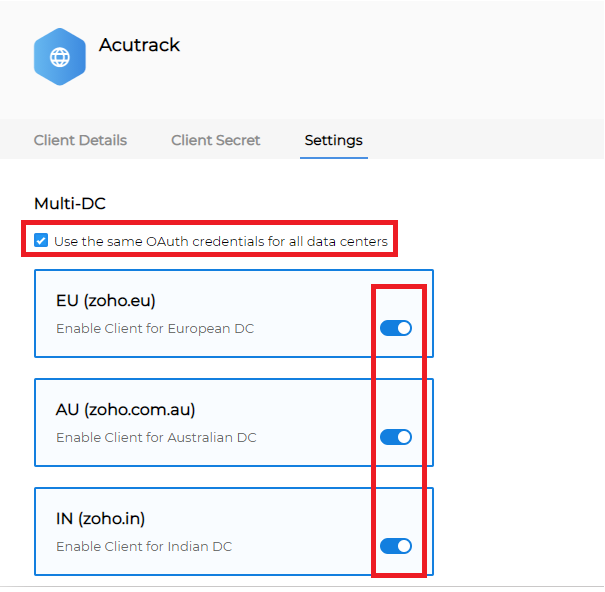This screenshot has height=592, width=605.
Task: Click 'Enable Client for European DC' text
Action: point(155,328)
